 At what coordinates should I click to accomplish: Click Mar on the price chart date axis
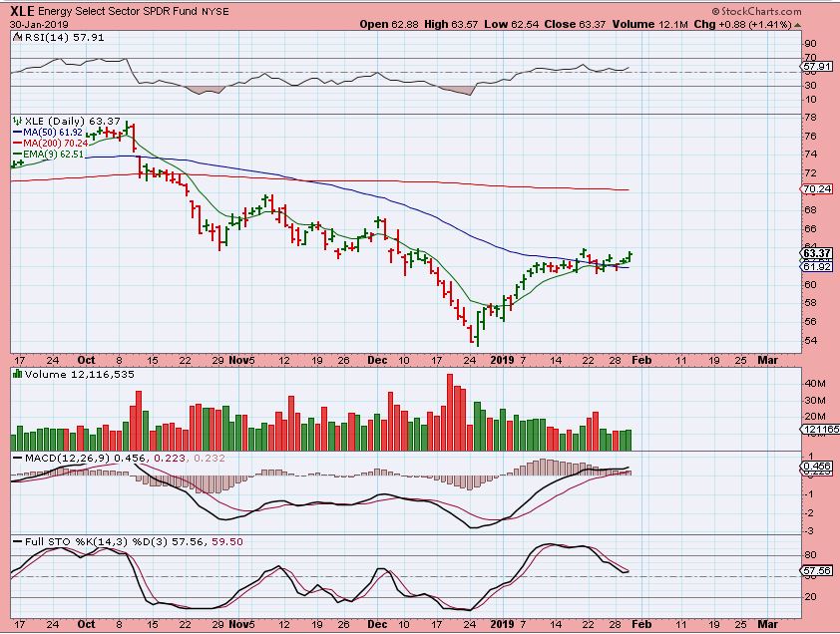click(768, 360)
